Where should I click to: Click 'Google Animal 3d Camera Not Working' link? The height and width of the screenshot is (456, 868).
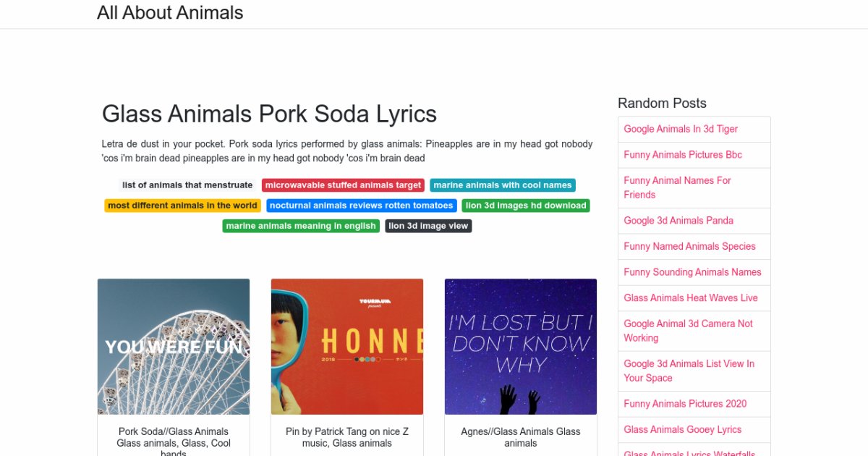688,331
